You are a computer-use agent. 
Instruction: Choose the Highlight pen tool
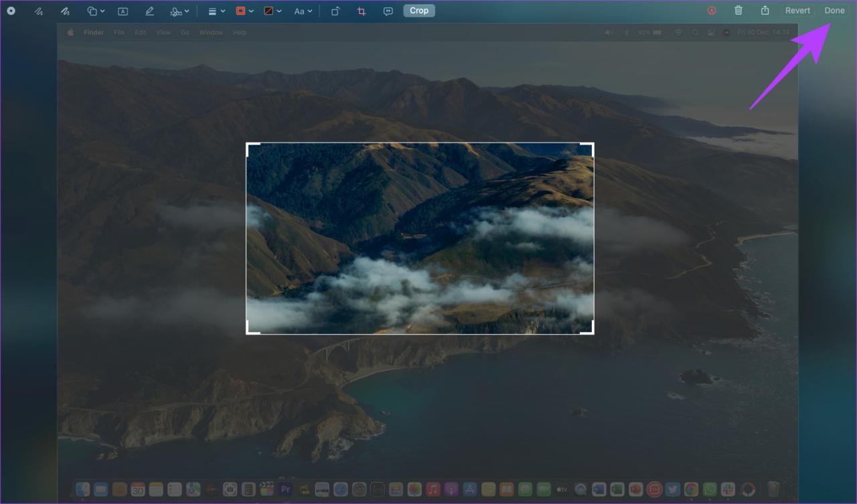[x=149, y=11]
